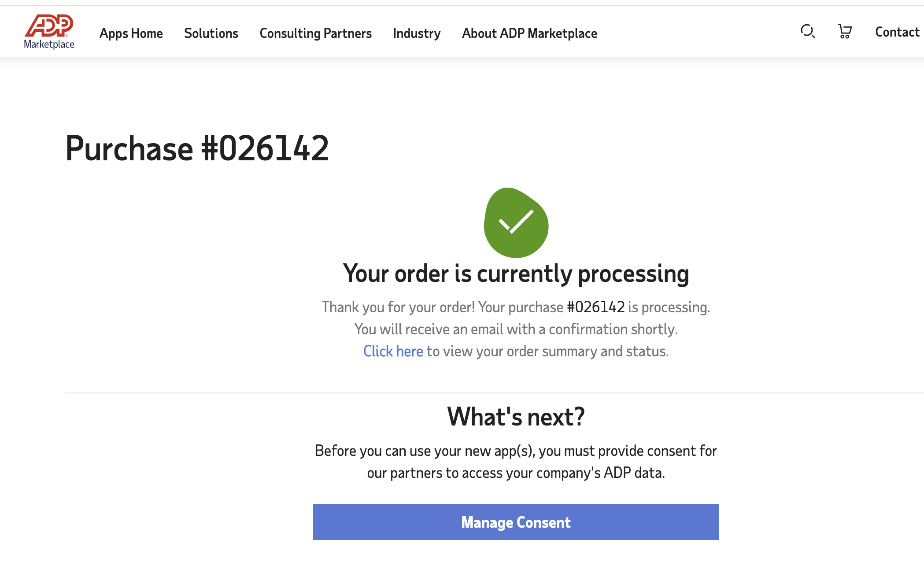Open Apps Home in navigation

131,33
